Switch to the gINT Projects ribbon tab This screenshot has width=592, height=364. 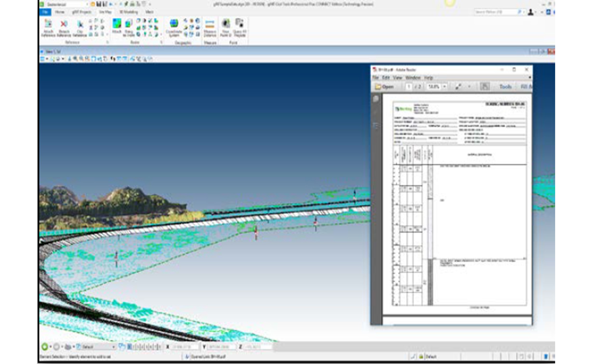(82, 12)
